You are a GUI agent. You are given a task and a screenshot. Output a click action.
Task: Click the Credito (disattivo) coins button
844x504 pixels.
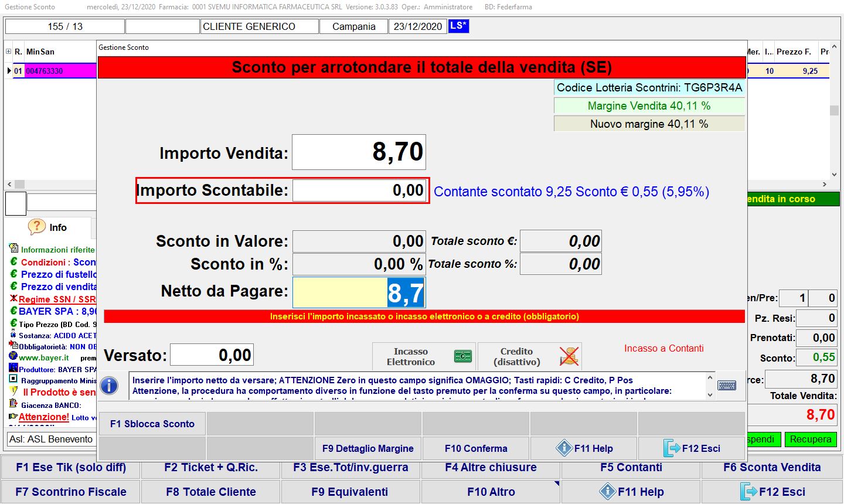coord(530,356)
